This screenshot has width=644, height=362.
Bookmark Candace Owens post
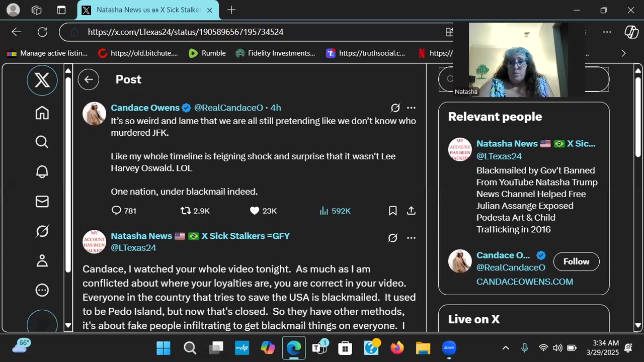coord(393,211)
